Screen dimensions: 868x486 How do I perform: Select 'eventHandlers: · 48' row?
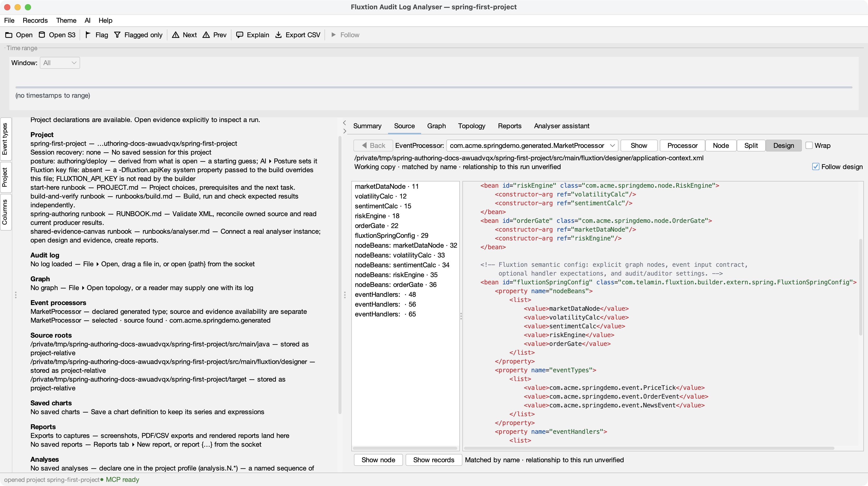[x=405, y=294]
